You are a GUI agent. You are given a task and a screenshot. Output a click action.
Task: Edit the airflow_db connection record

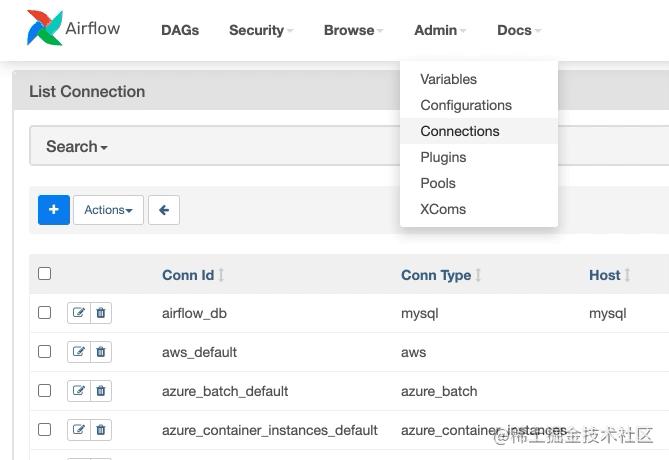coord(79,313)
